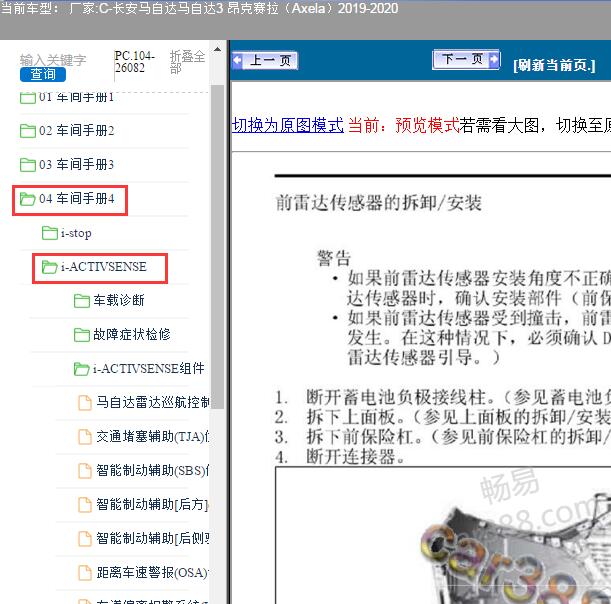Click the 刷新当前页 refresh link

(x=554, y=65)
